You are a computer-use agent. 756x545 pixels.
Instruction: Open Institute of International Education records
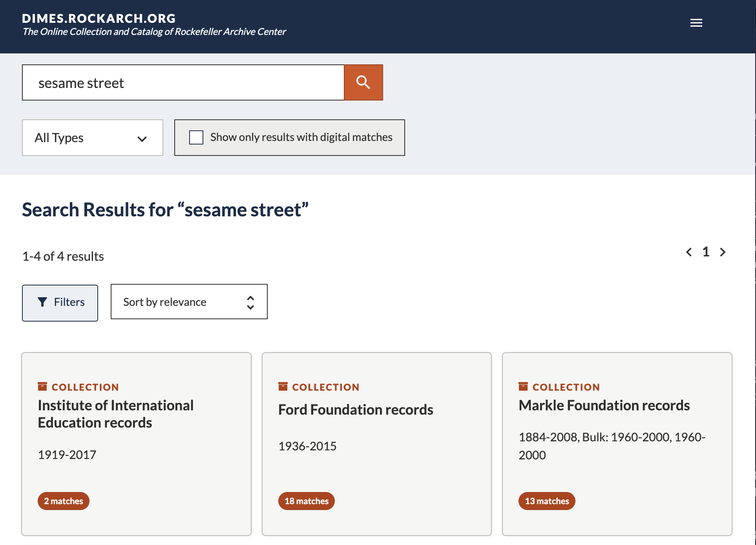116,414
